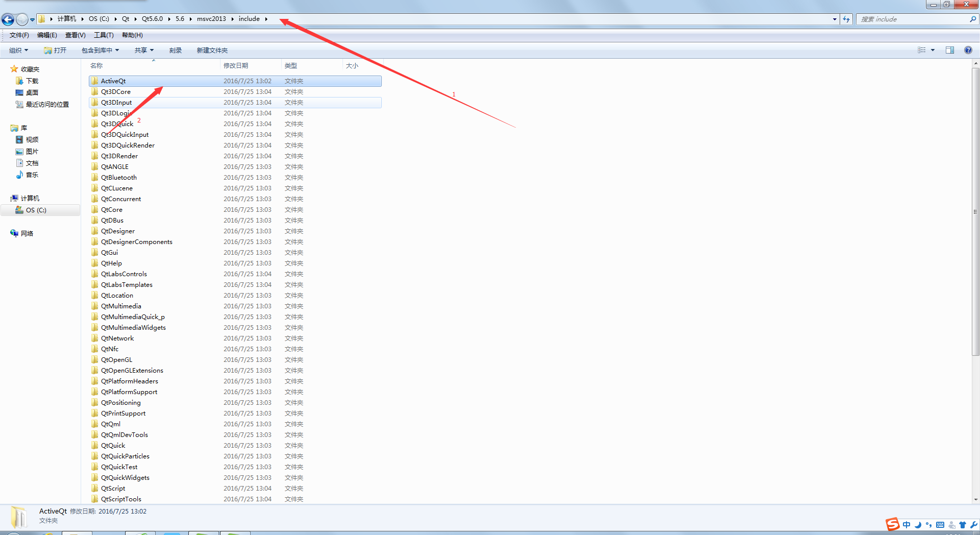
Task: Click the Sogou S input method icon
Action: tap(893, 524)
